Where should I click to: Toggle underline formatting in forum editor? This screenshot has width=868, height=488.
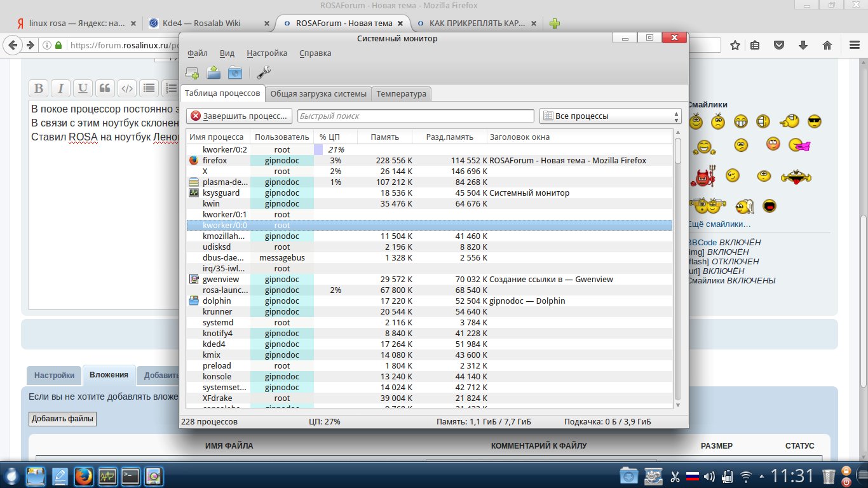83,88
